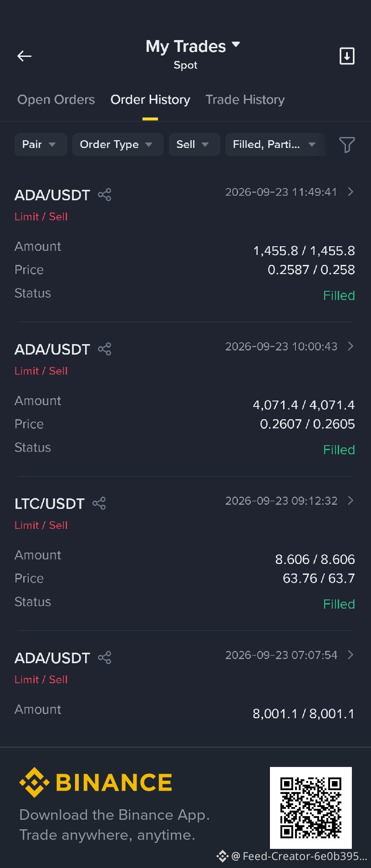This screenshot has width=371, height=868.
Task: Open details chevron for LTC/USDT order
Action: click(x=351, y=500)
